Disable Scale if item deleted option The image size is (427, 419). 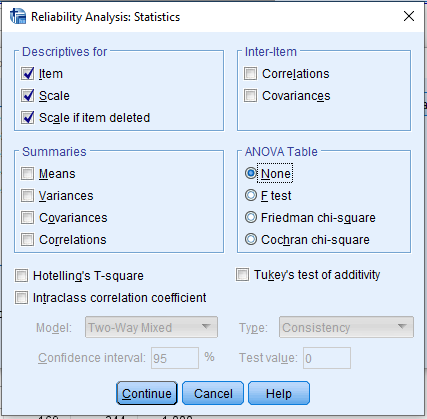point(27,118)
